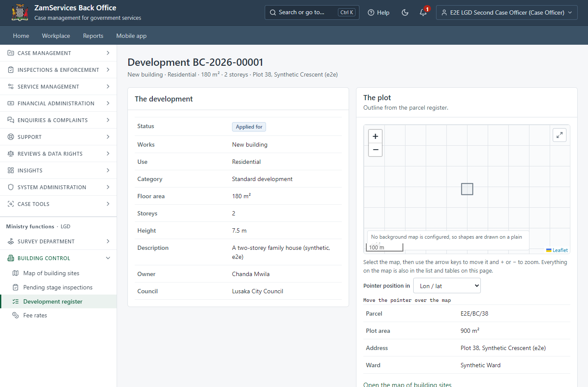Viewport: 588px width, 387px height.
Task: Open the Pointer position Lon / lat dropdown
Action: tap(447, 286)
